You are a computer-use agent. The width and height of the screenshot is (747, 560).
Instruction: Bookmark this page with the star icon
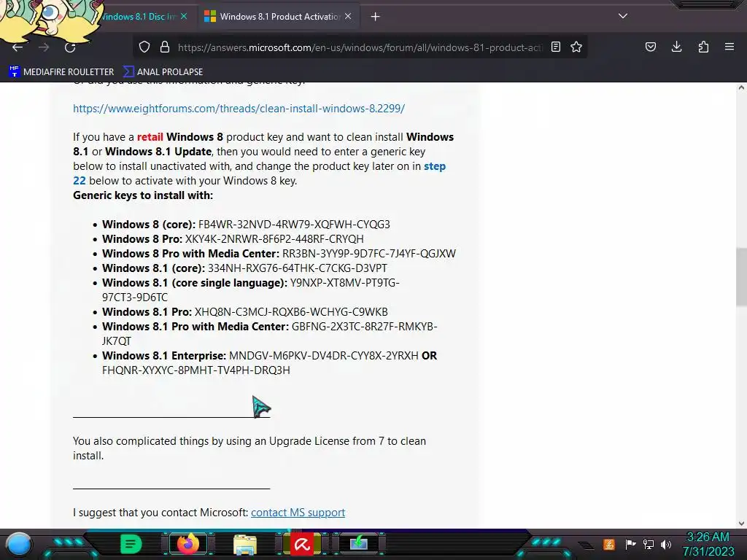click(x=576, y=47)
